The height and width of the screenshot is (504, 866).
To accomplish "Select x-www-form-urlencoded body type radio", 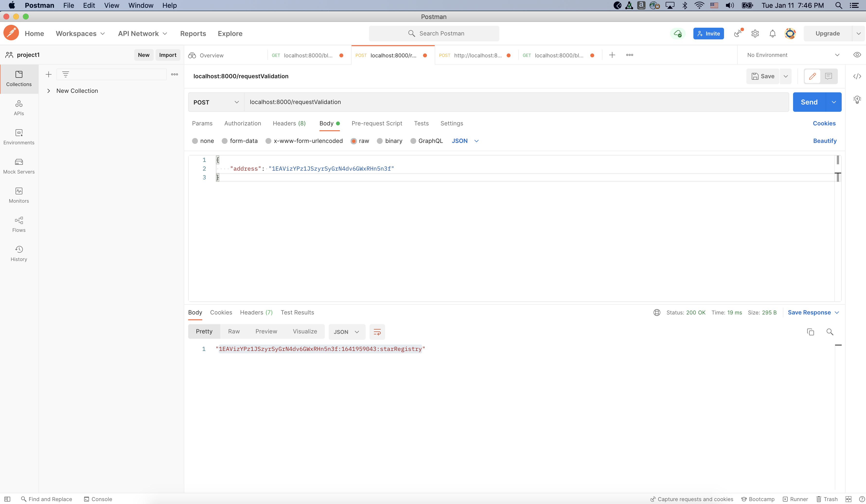I will 268,141.
